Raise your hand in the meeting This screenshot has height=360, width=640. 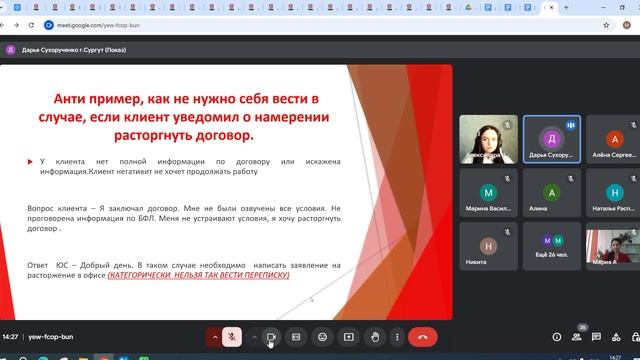375,337
